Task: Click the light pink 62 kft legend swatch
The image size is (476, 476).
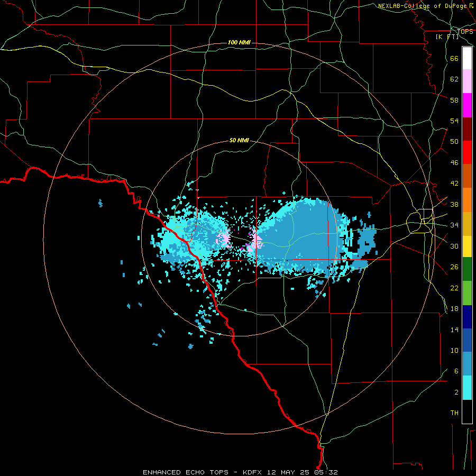Action: click(467, 81)
